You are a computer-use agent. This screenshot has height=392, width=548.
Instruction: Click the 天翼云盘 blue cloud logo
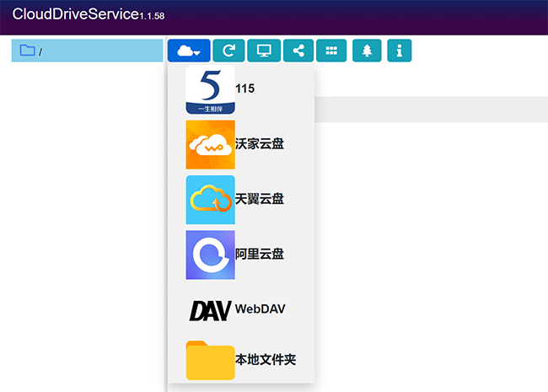pos(211,200)
